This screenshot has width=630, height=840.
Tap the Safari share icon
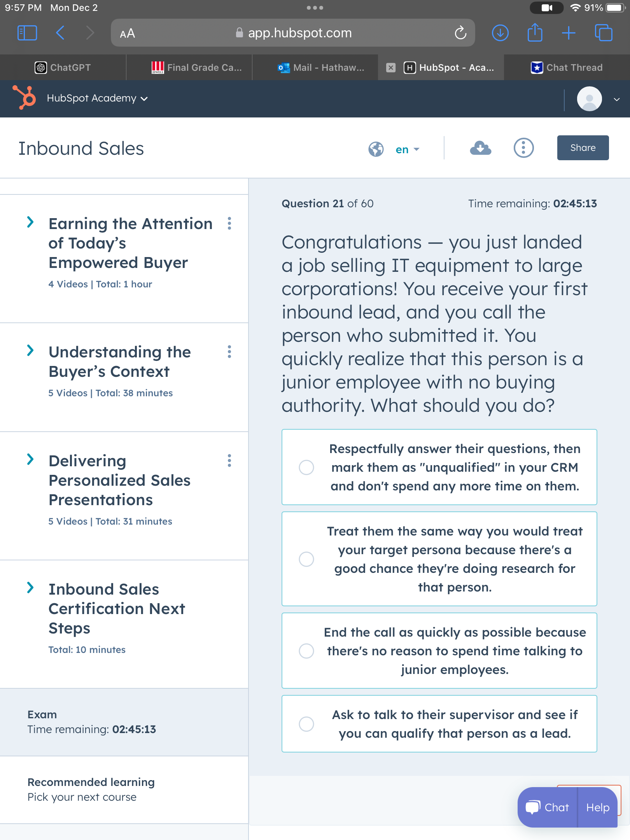pos(535,33)
